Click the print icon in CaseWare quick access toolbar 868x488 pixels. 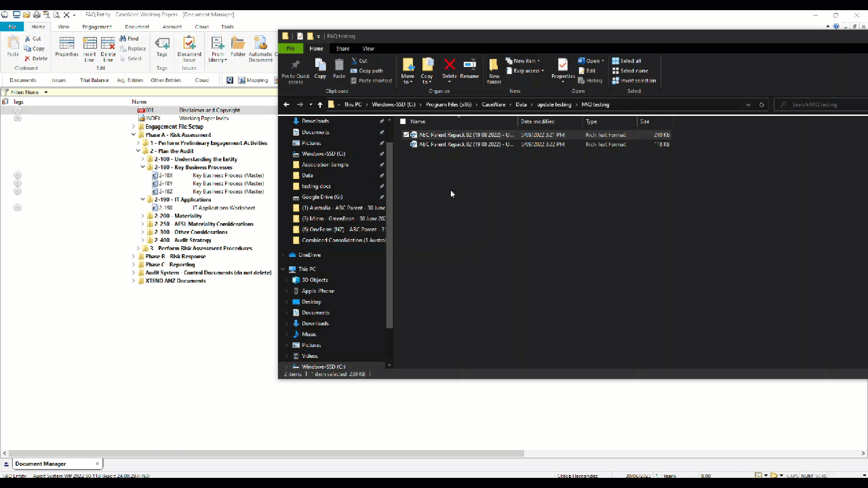36,14
